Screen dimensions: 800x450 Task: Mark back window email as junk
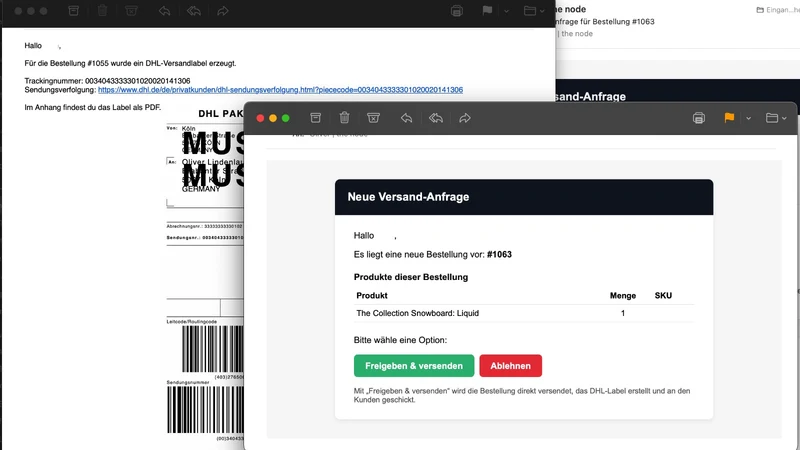[x=132, y=11]
